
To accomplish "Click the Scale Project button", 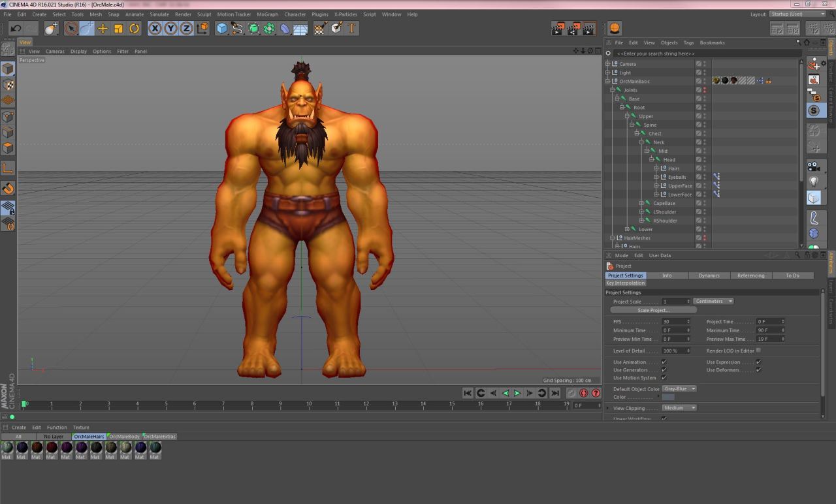I will point(653,310).
